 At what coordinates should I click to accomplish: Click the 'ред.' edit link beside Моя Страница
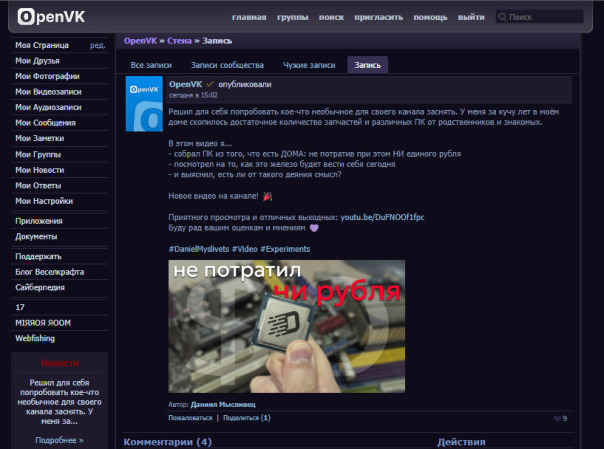pos(97,45)
